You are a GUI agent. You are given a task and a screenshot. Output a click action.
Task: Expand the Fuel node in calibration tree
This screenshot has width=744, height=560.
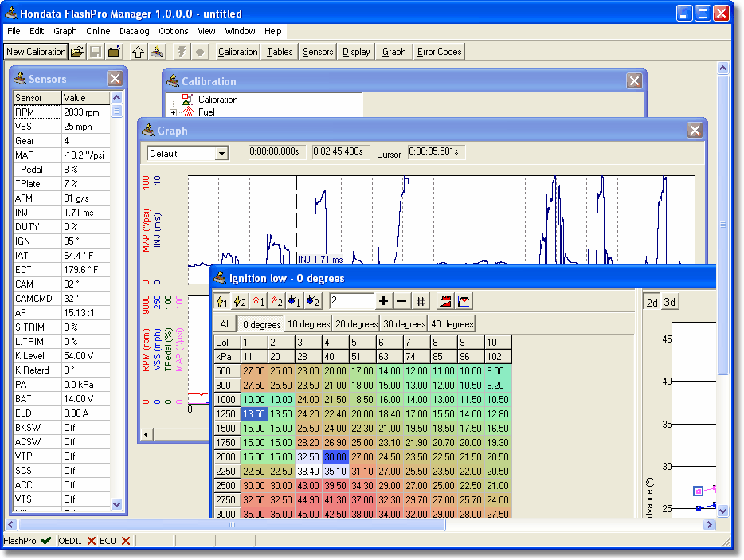pyautogui.click(x=173, y=112)
